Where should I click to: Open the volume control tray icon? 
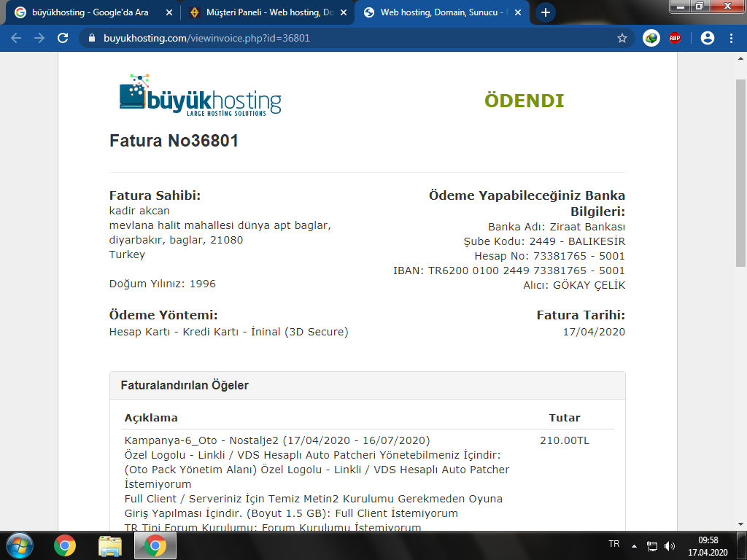670,545
